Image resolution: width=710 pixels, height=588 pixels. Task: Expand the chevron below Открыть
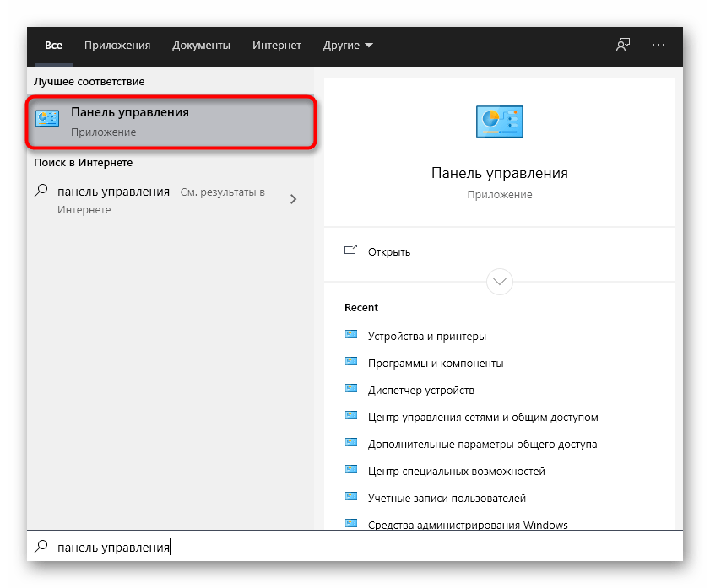(x=499, y=282)
